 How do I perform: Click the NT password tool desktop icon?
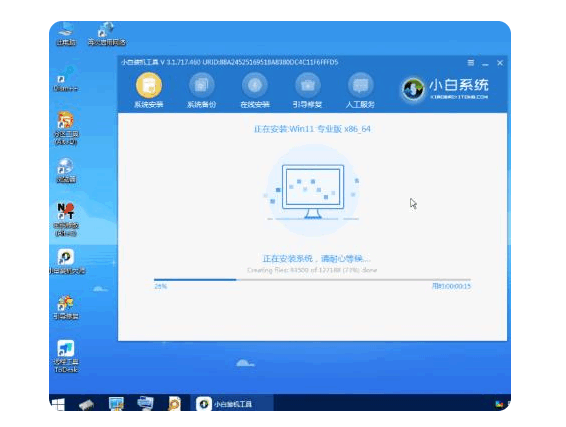(66, 219)
